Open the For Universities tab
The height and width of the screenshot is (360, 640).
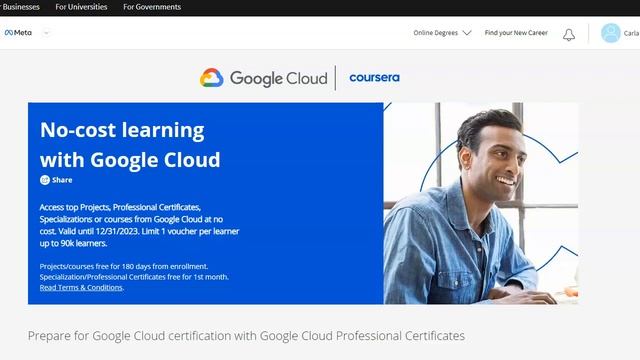click(81, 7)
